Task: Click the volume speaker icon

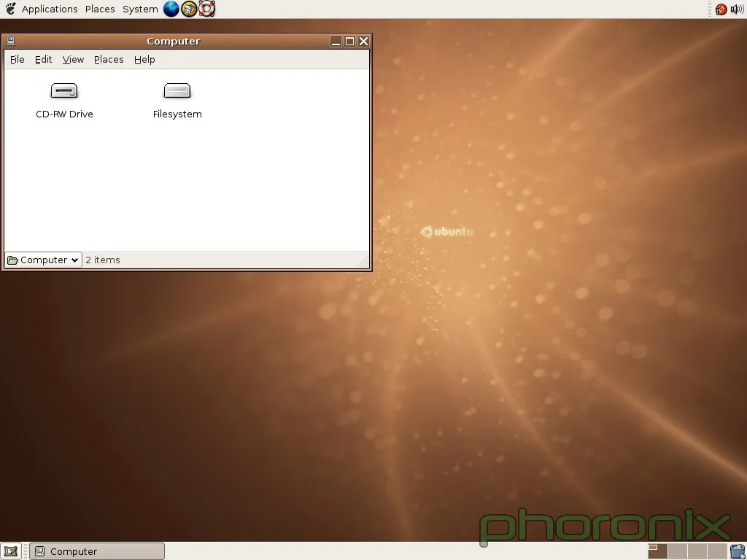Action: tap(737, 9)
